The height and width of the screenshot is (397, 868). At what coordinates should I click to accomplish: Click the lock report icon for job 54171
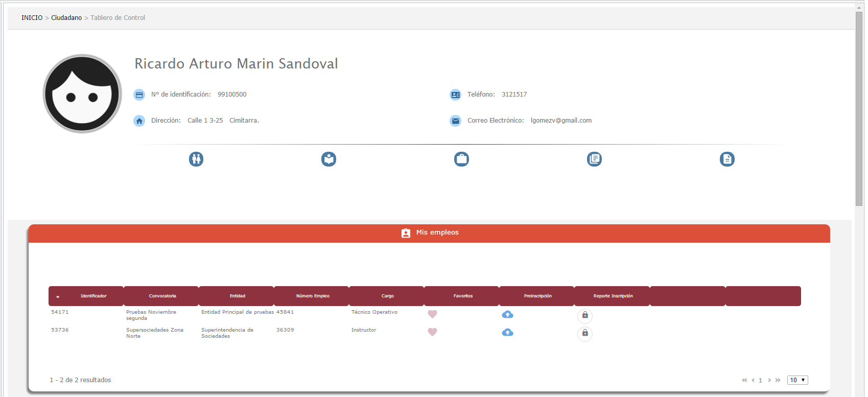point(585,315)
